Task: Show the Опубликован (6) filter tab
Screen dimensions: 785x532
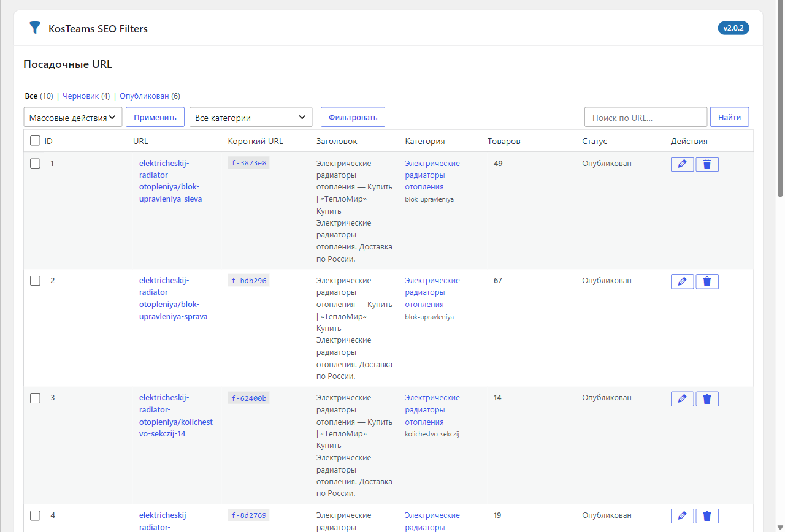Action: click(150, 96)
